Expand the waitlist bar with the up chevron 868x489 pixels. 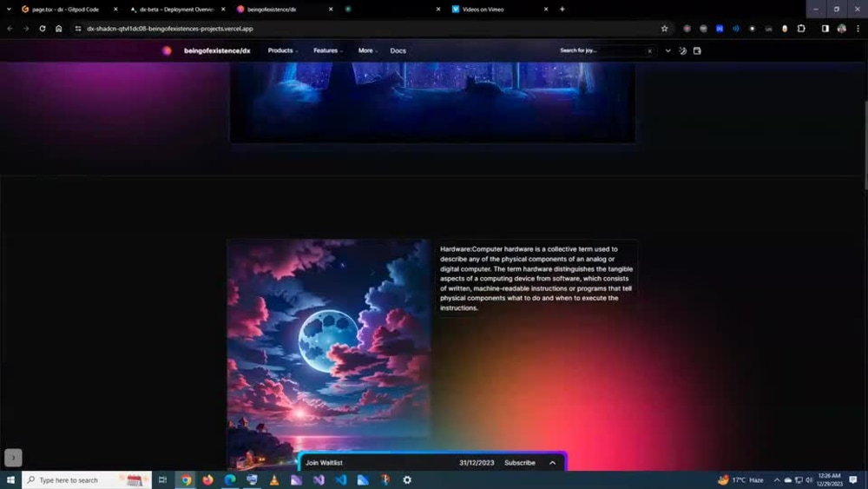pos(552,462)
